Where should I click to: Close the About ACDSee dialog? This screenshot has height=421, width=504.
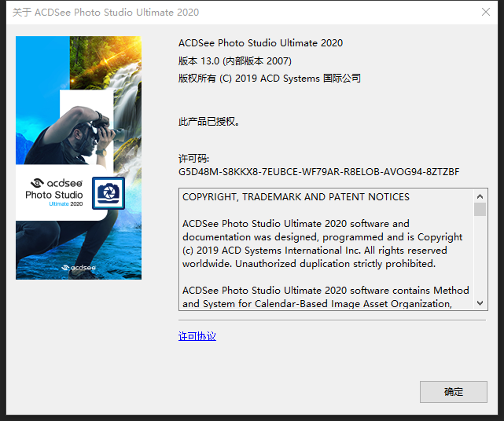486,12
